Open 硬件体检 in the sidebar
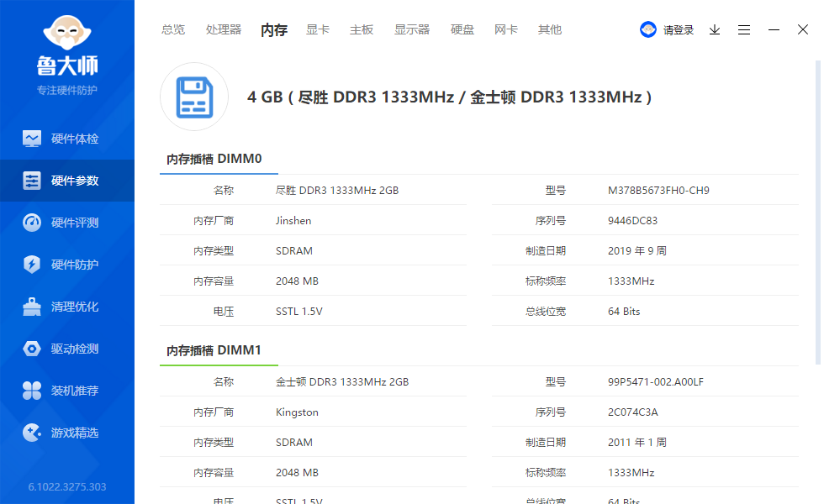Image resolution: width=824 pixels, height=504 pixels. tap(67, 139)
